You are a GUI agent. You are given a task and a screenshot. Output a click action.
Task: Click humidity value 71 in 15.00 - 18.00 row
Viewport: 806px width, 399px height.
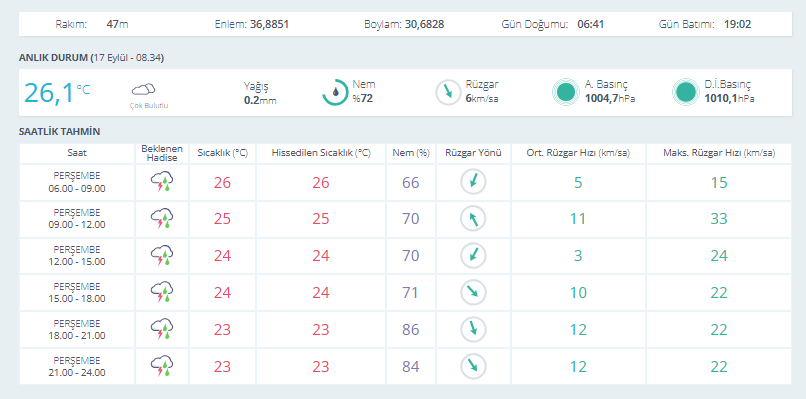tap(411, 293)
